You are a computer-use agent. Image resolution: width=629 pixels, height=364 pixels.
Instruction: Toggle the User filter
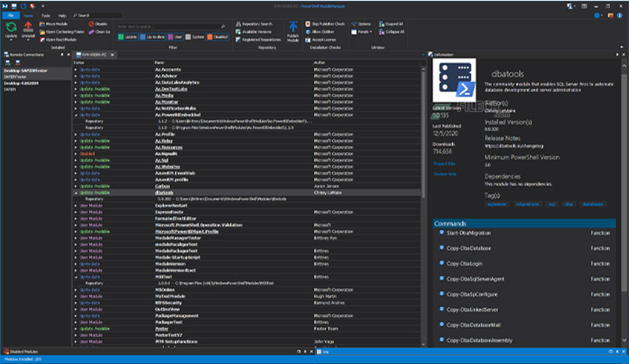[175, 37]
